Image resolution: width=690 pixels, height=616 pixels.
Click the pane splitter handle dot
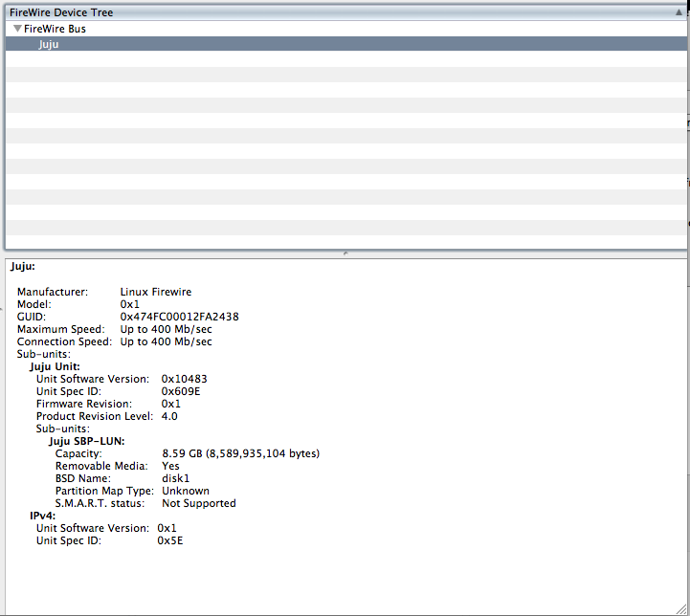point(345,253)
